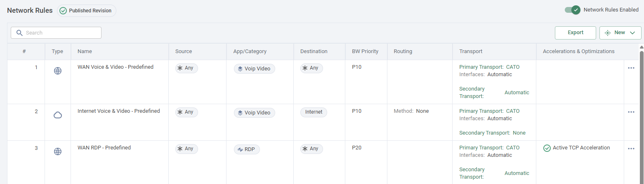Click the globe type icon for WAN RDP rule
This screenshot has height=184, width=644.
click(58, 151)
